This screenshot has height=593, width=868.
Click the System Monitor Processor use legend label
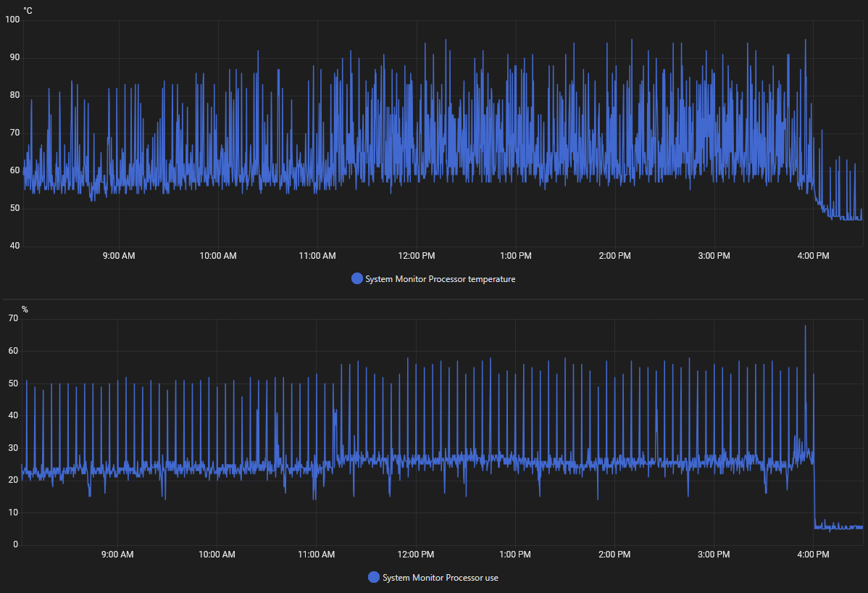pyautogui.click(x=440, y=578)
